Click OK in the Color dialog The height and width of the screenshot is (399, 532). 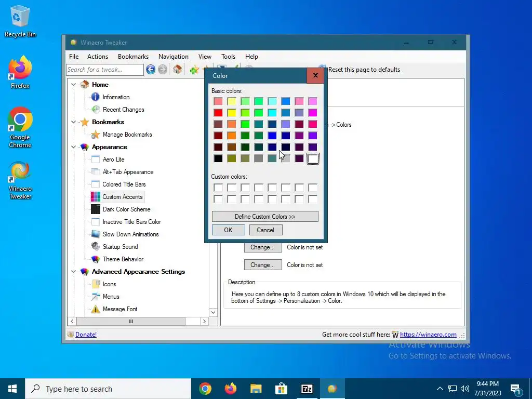coord(229,230)
